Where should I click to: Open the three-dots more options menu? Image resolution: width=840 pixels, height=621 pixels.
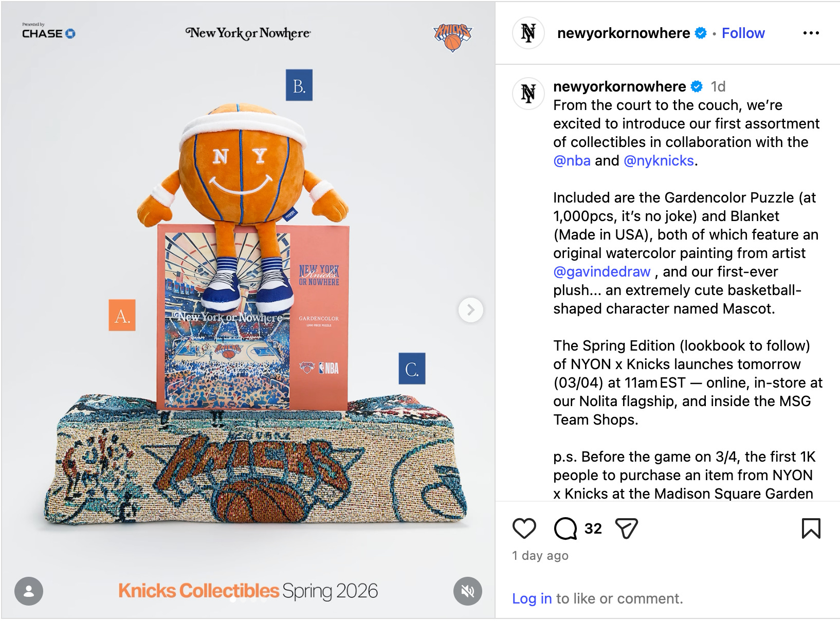point(811,33)
